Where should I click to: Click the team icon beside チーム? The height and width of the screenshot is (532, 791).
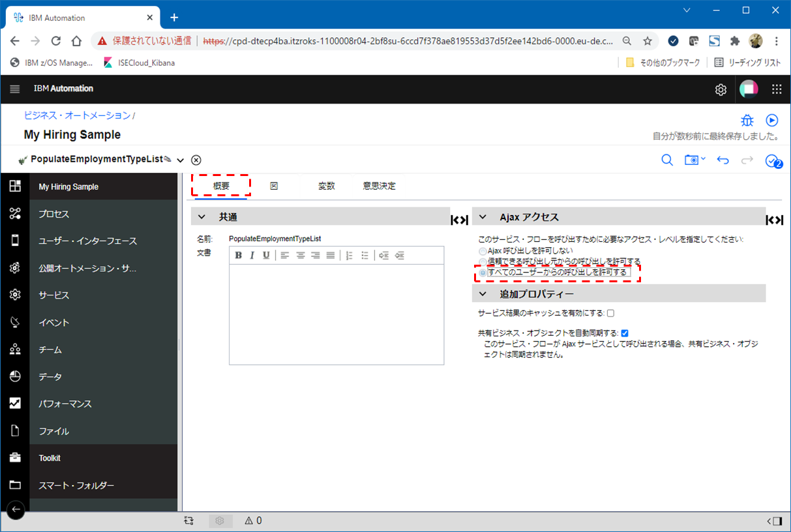click(15, 349)
